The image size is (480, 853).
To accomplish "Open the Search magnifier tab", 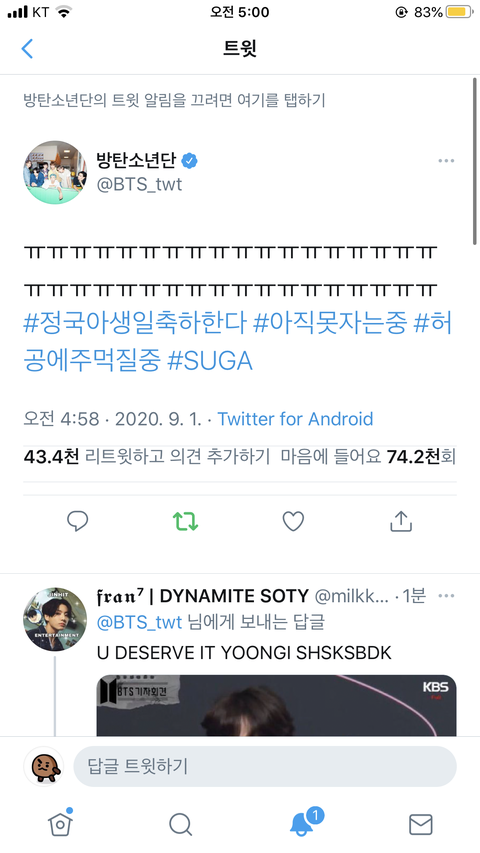I will click(x=180, y=824).
